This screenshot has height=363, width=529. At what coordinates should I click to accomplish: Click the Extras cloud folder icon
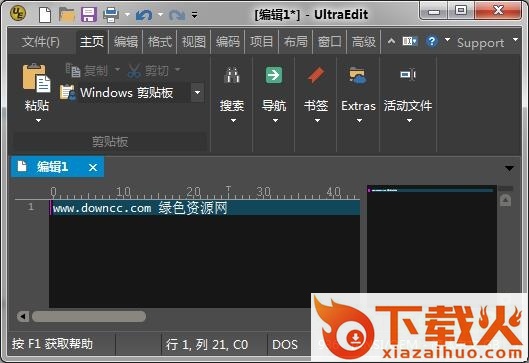pyautogui.click(x=358, y=76)
